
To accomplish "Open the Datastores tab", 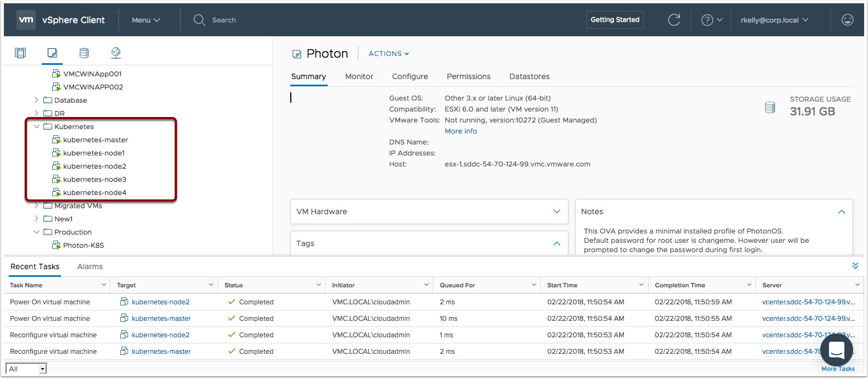I will point(529,76).
